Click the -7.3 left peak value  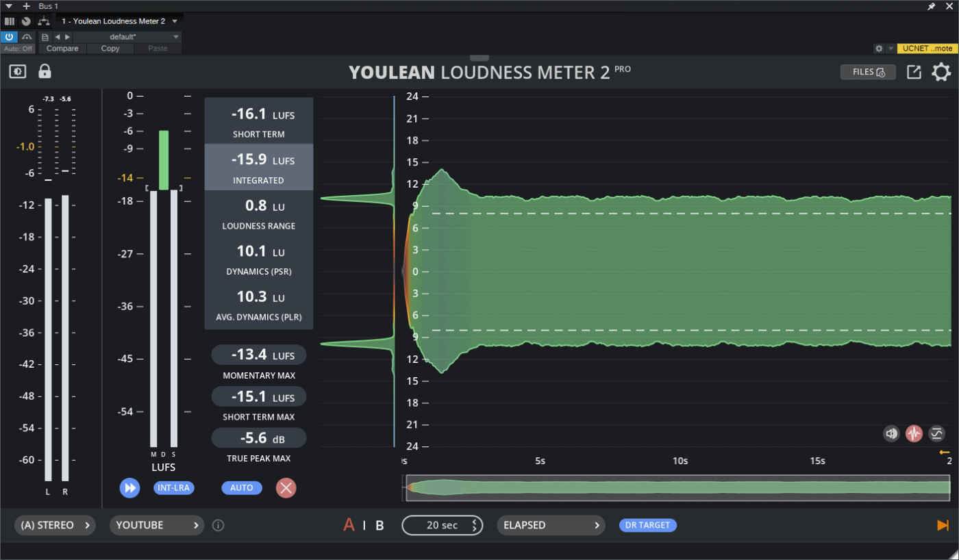coord(48,99)
